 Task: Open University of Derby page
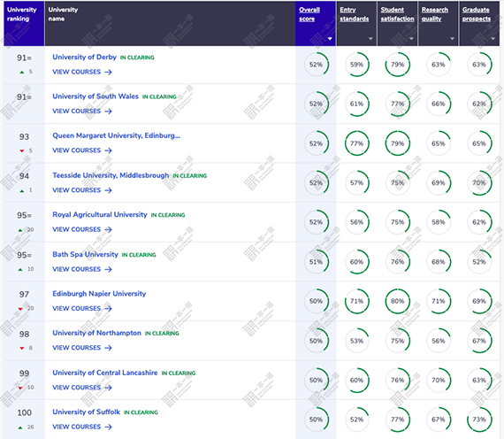[x=84, y=57]
